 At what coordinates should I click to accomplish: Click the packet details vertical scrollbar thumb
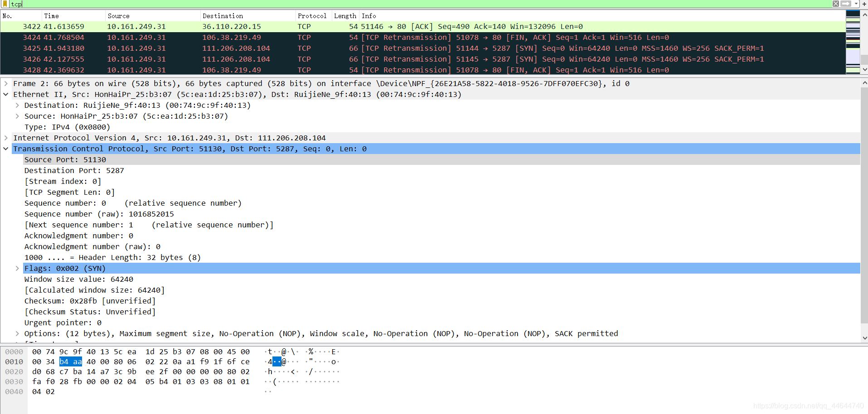(864, 206)
